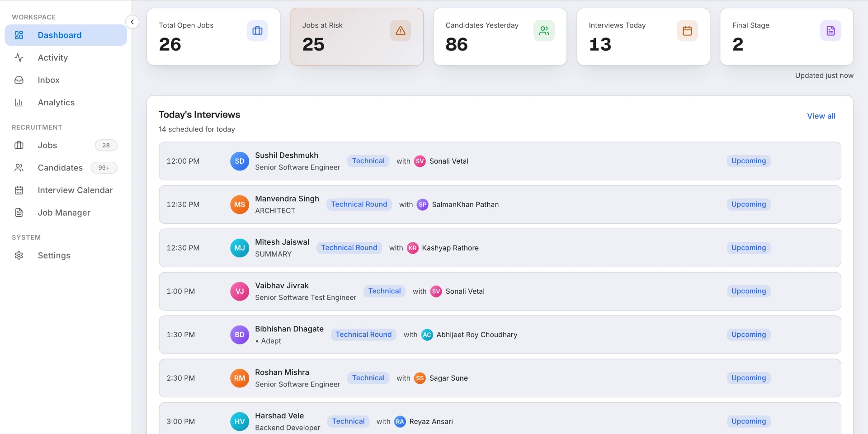Open the Candidates section

coord(66,168)
